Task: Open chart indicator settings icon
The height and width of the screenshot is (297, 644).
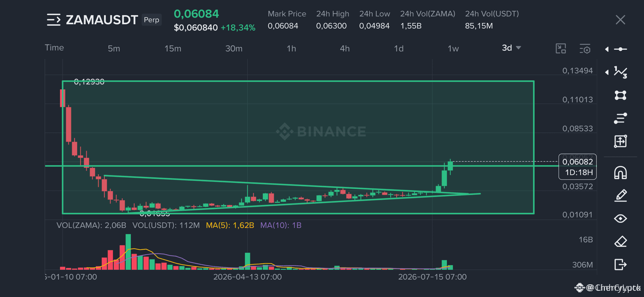Action: (585, 48)
